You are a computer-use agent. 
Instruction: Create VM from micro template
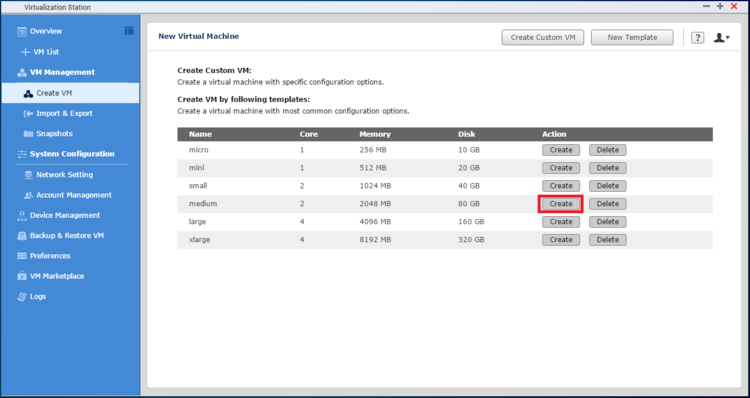coord(561,150)
